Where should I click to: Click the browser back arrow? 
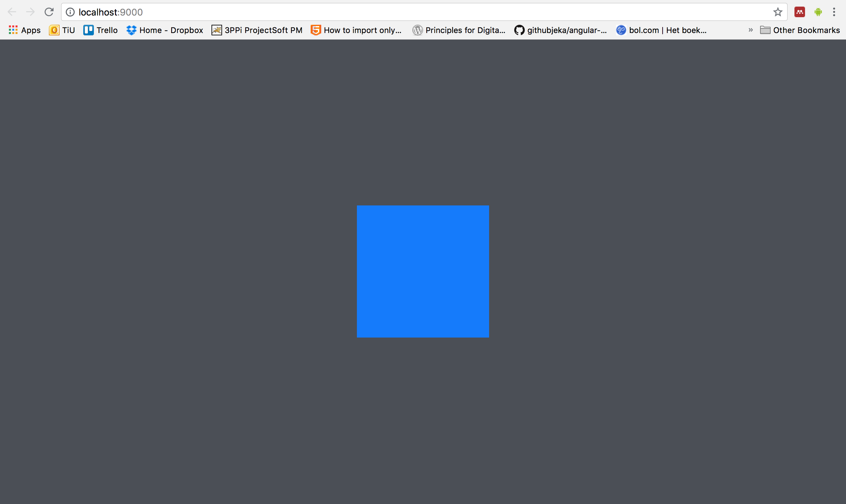[12, 12]
